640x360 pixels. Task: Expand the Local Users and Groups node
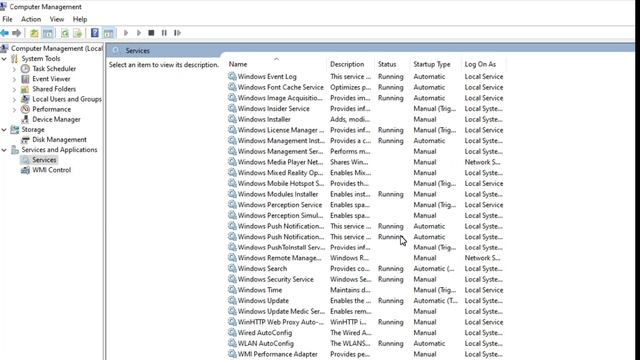click(14, 99)
